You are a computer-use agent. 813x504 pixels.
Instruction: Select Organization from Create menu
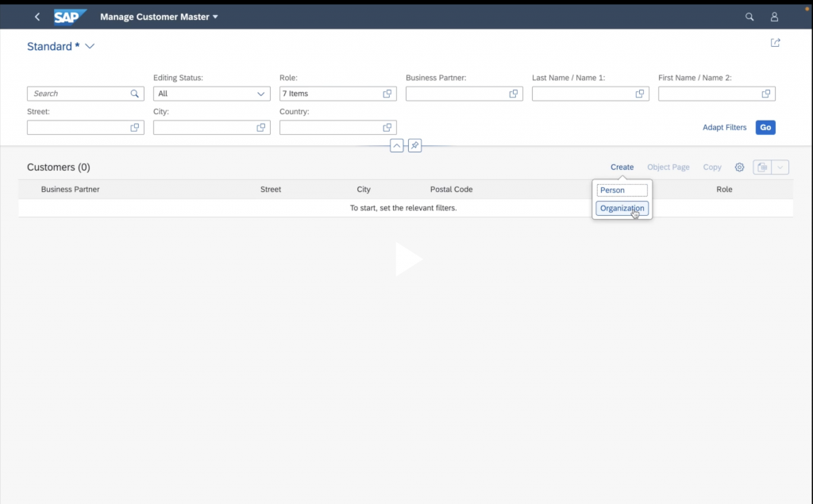coord(622,208)
